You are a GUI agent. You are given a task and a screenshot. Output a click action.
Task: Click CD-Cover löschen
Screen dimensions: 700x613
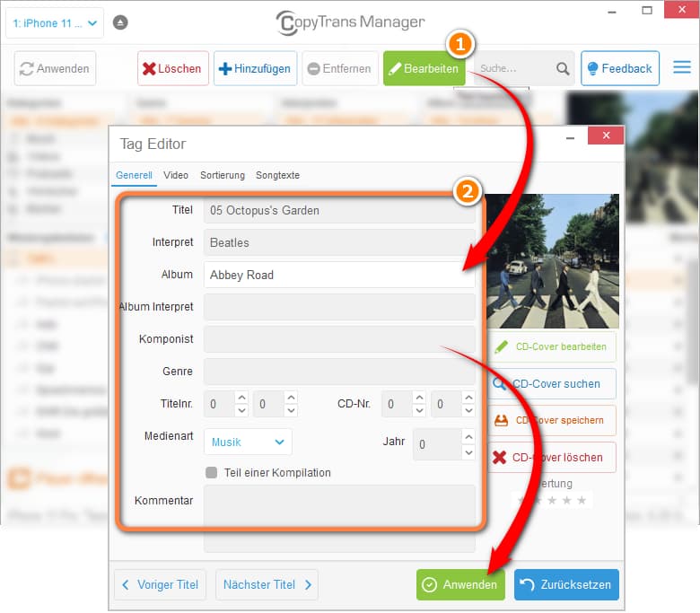(x=552, y=457)
